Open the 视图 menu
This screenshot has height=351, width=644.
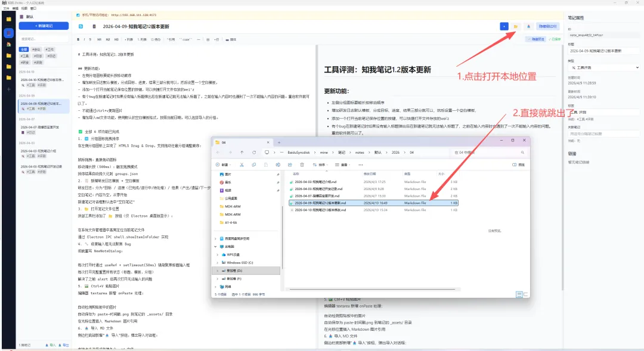(24, 8)
